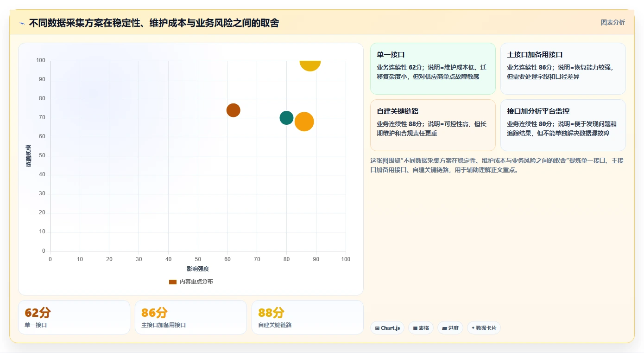The height and width of the screenshot is (353, 644).
Task: Open the 主接口加备用接口 info card
Action: tap(563, 69)
